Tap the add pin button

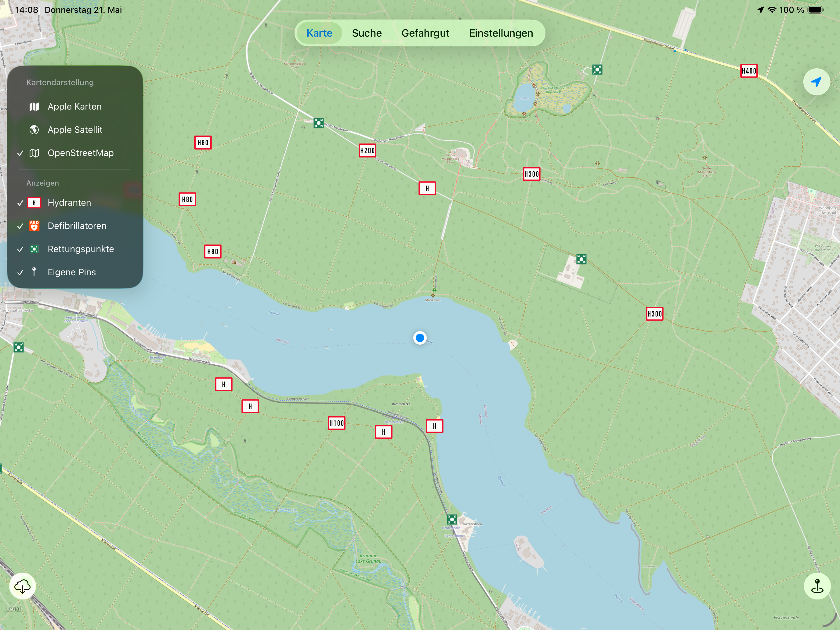pyautogui.click(x=817, y=586)
